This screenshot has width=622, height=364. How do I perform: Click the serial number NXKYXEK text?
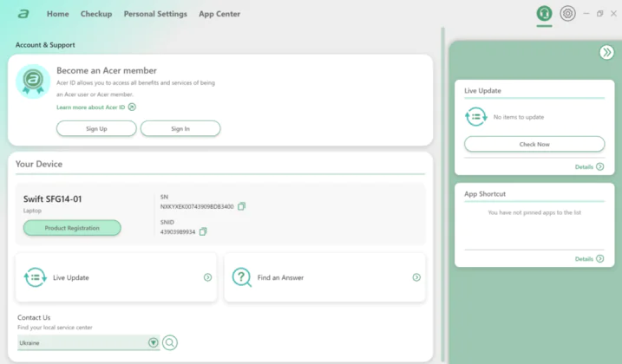point(197,206)
